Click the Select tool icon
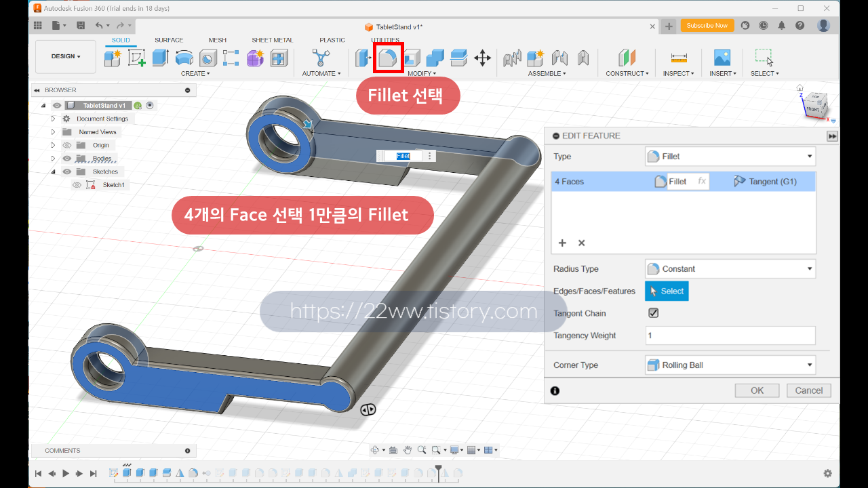The image size is (868, 488). tap(764, 58)
